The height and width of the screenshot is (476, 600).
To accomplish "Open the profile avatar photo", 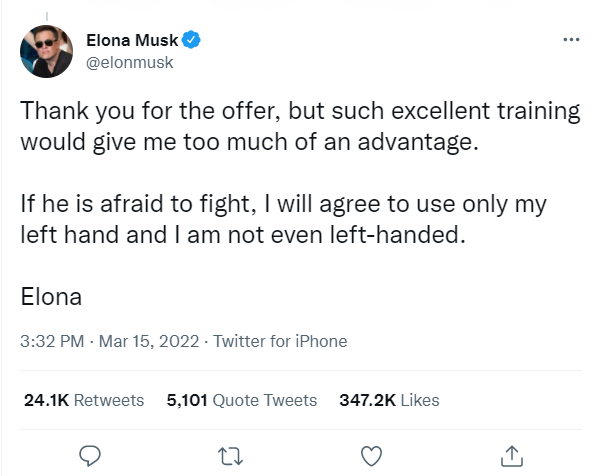I will click(x=45, y=51).
